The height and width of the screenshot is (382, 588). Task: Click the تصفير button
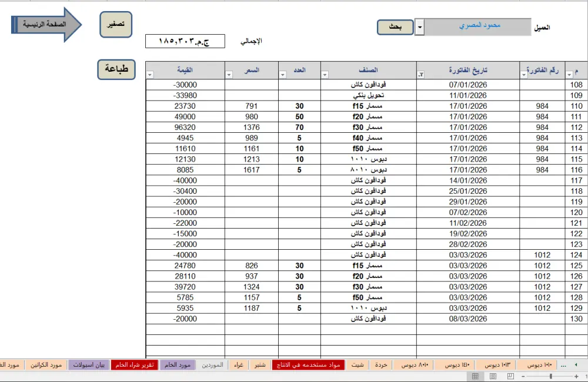tap(115, 24)
